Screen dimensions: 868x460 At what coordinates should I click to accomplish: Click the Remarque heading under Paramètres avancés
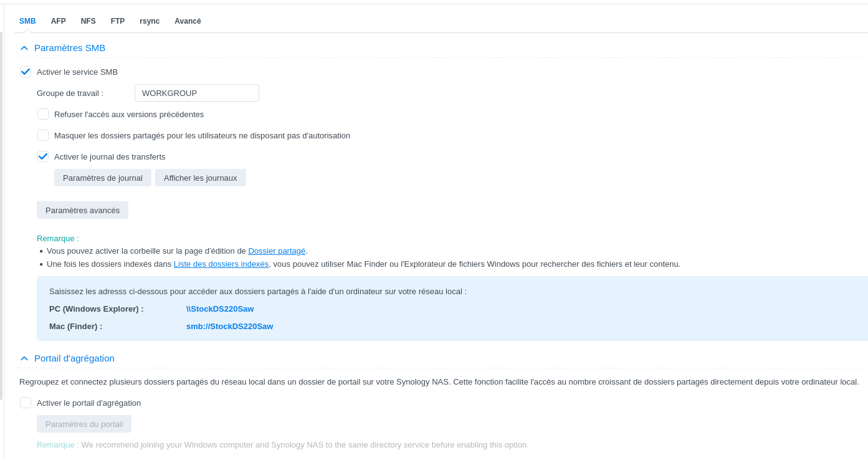point(58,238)
